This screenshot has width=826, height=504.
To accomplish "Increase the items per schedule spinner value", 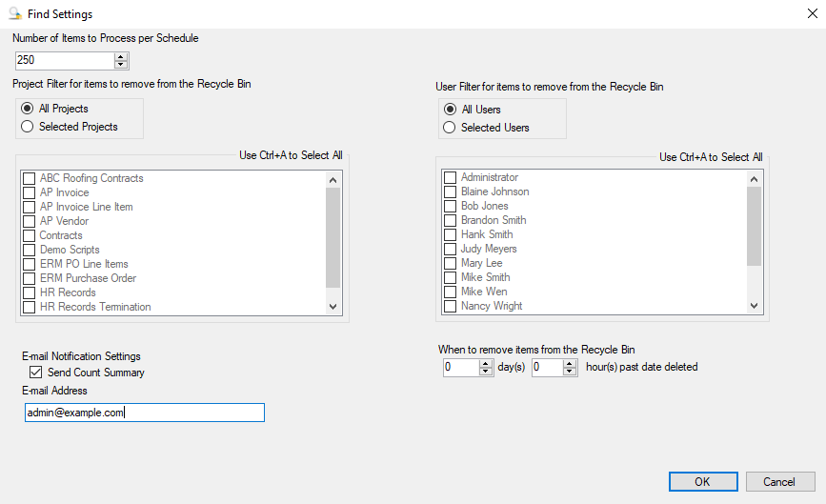I will pyautogui.click(x=121, y=56).
